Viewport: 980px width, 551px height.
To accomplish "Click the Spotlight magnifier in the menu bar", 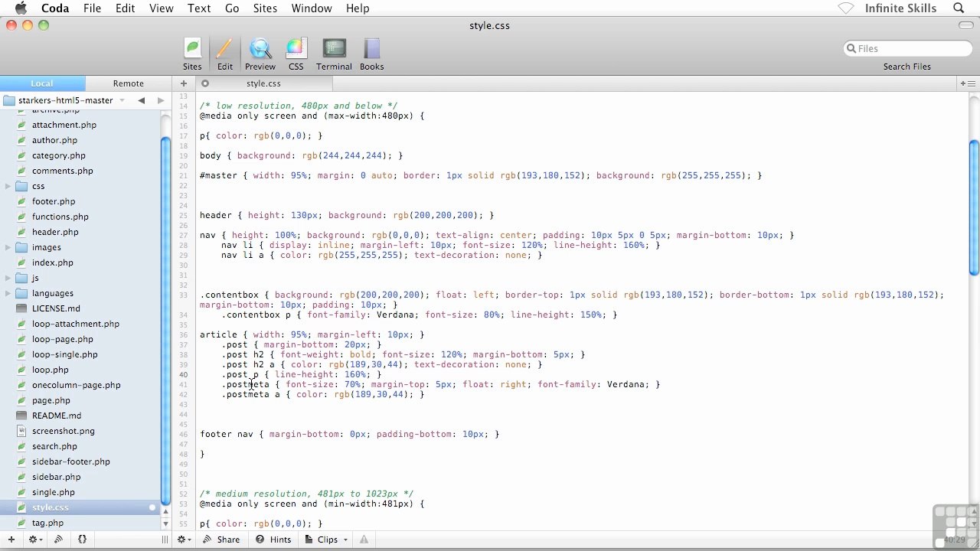I will (x=959, y=8).
